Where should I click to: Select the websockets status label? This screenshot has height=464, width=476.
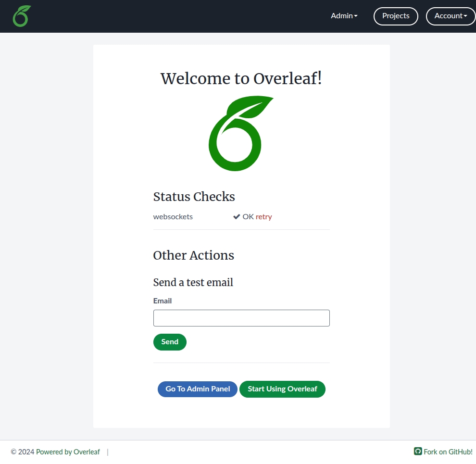(x=173, y=217)
